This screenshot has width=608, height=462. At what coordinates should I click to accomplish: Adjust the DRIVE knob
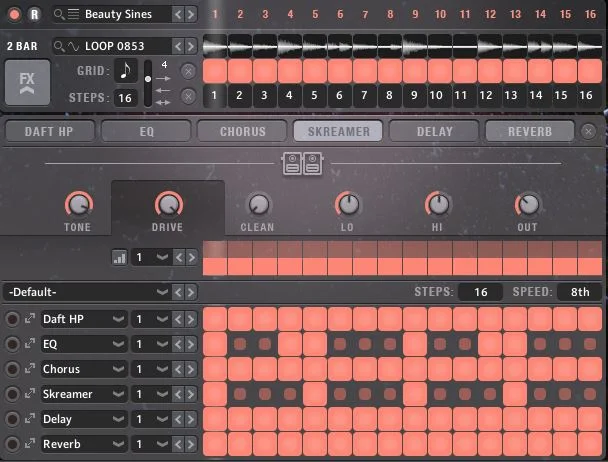click(x=169, y=204)
